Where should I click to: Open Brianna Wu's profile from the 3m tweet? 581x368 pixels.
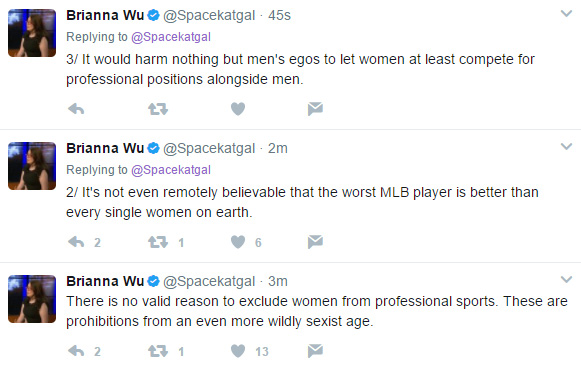[105, 281]
